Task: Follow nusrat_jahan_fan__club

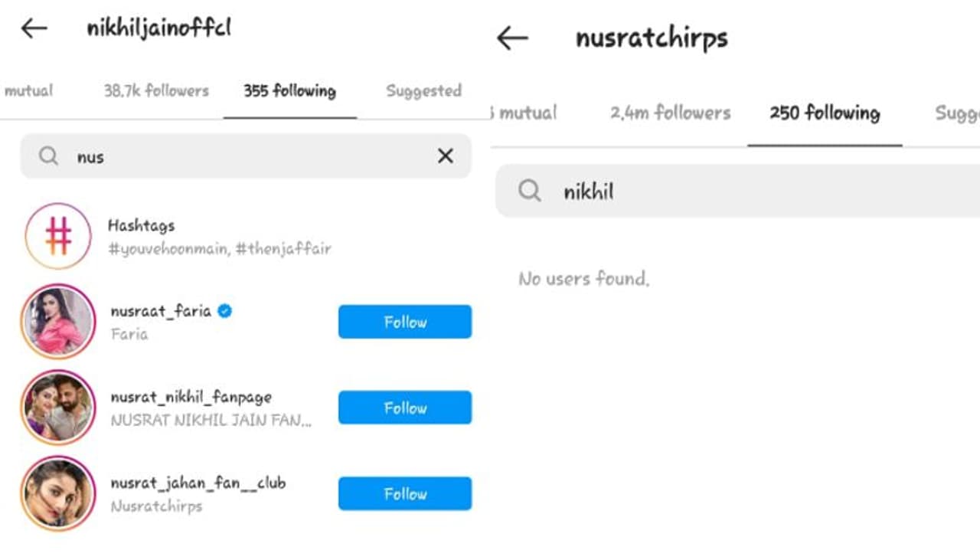Action: pyautogui.click(x=405, y=493)
